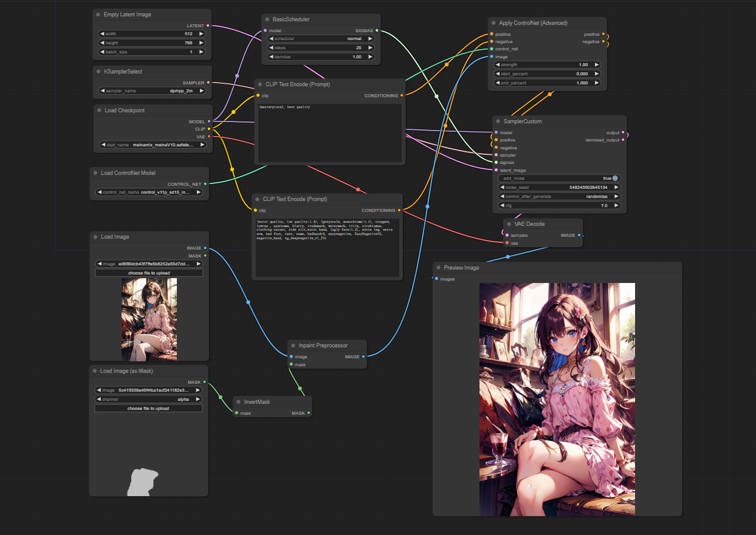Click the uploaded image thumbnail in Load Image
756x535 pixels.
click(149, 319)
